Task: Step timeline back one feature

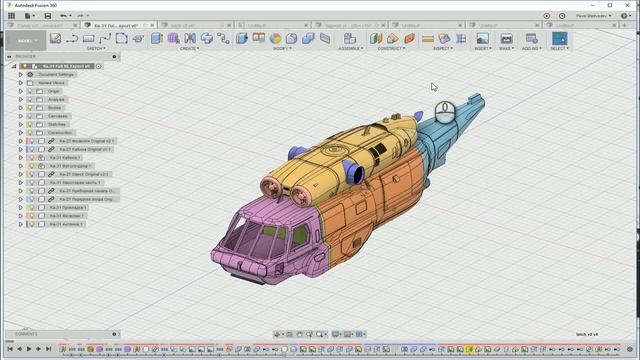Action: coord(19,349)
